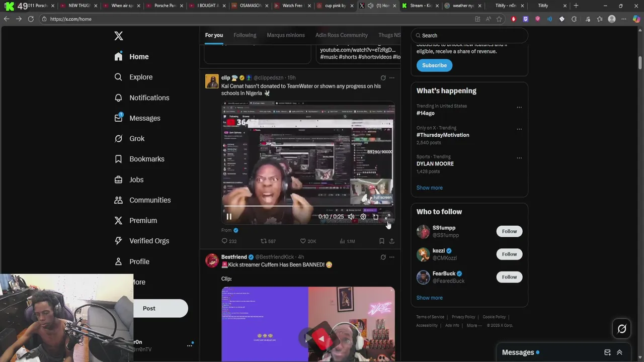Like the clip post
This screenshot has height=362, width=644.
click(x=303, y=241)
